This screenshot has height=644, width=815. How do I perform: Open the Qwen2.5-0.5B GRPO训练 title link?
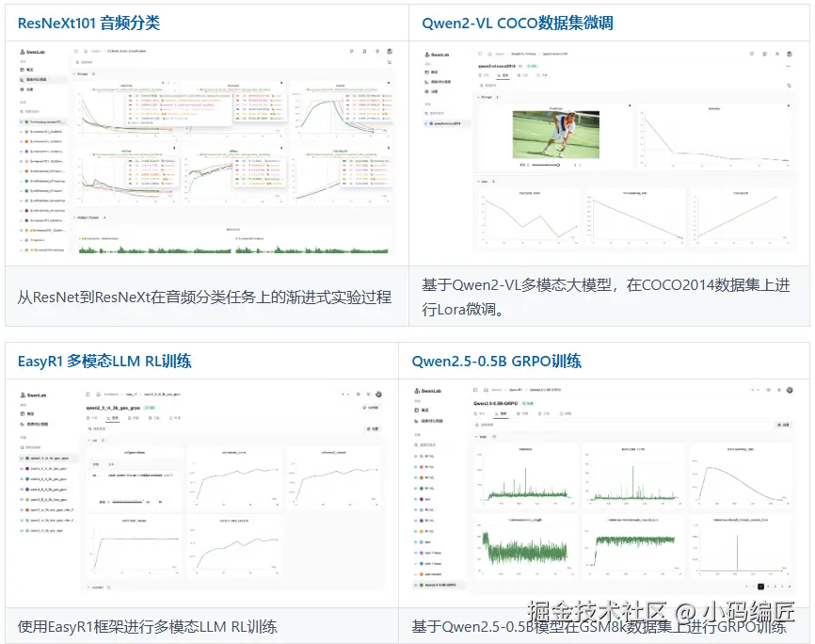click(496, 361)
